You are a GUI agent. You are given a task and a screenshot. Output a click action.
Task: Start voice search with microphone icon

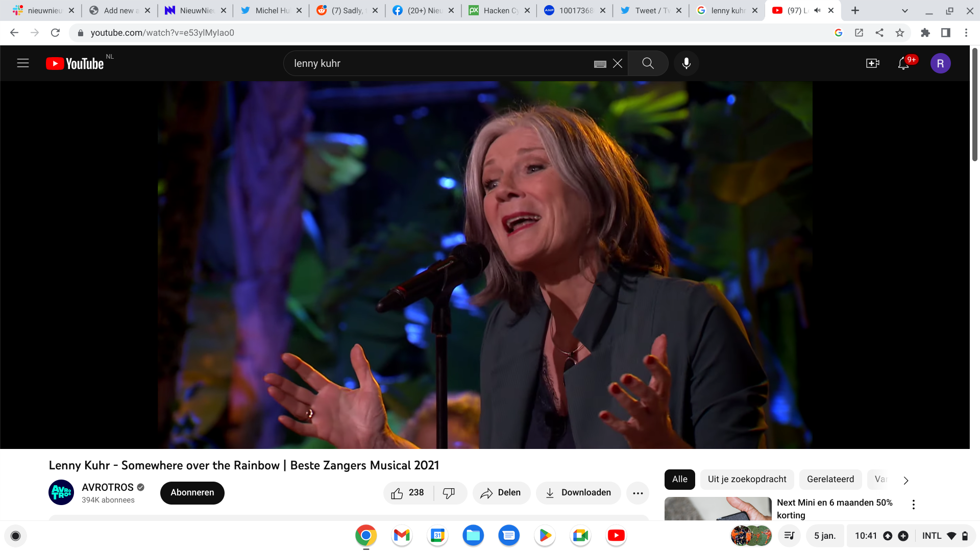pos(687,63)
